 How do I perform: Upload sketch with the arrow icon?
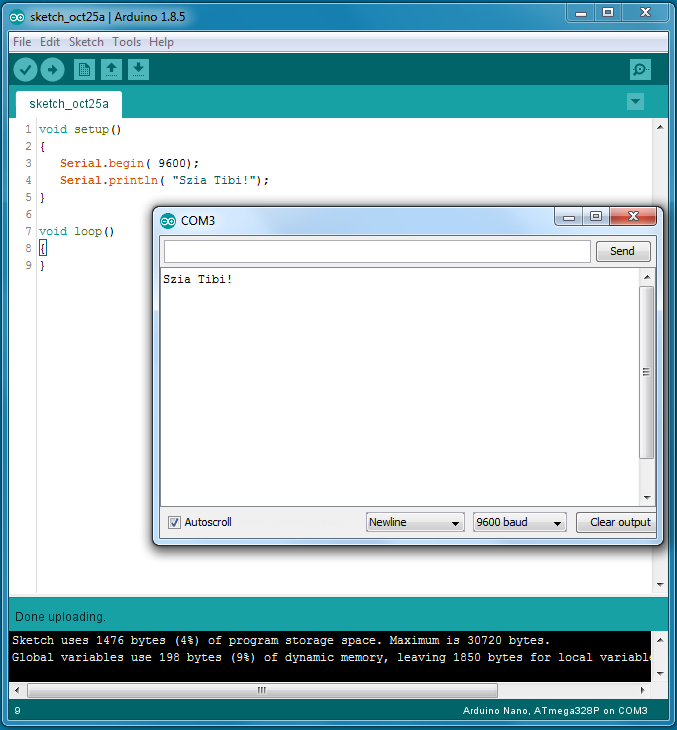[x=53, y=70]
